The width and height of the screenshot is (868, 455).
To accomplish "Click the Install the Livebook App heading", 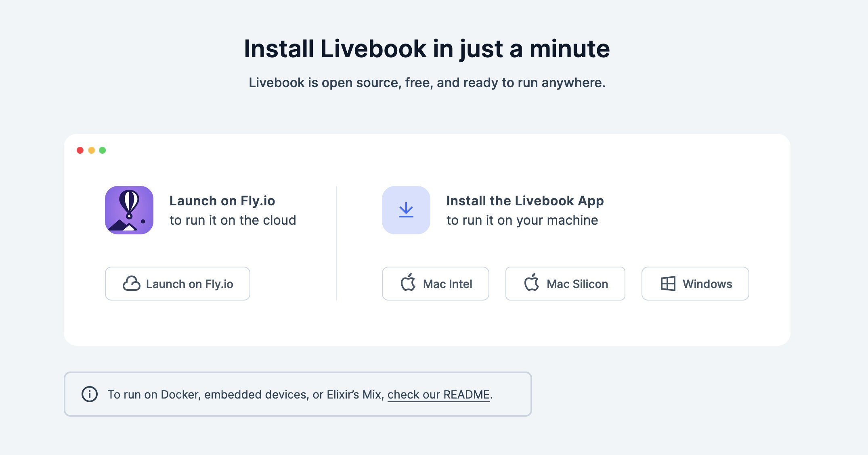I will pos(525,200).
